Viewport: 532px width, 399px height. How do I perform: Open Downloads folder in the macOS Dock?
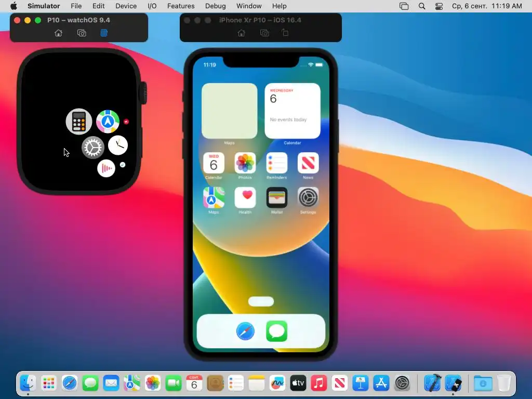483,383
